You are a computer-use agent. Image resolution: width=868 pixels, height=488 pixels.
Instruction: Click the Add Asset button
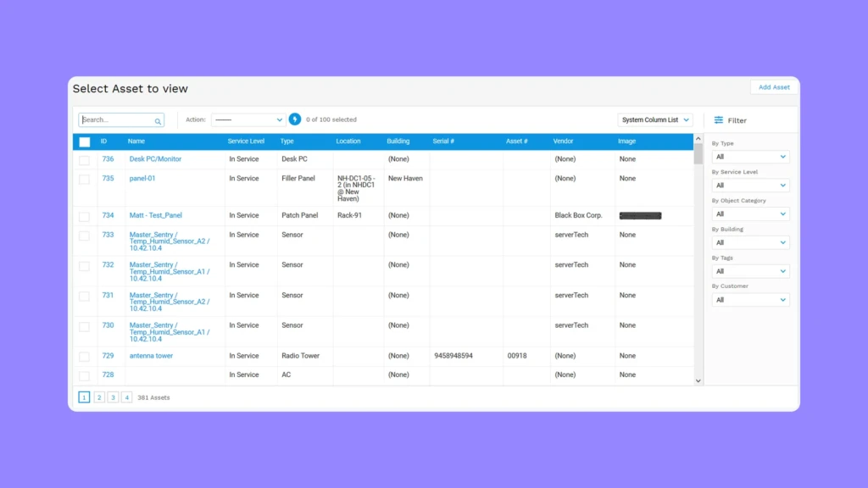coord(773,87)
